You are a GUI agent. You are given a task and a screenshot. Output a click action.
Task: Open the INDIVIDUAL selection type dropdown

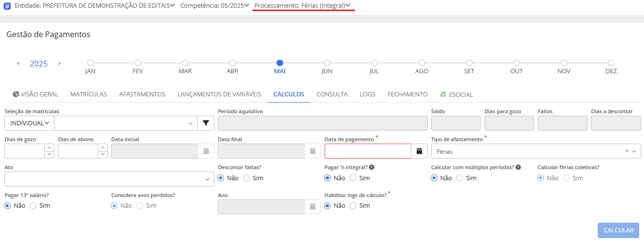click(29, 123)
